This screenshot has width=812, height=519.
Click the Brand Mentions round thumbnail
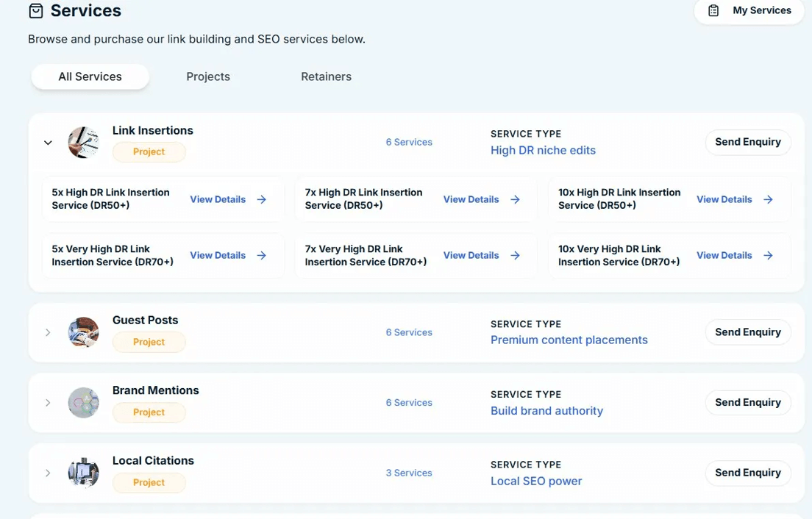click(x=83, y=403)
